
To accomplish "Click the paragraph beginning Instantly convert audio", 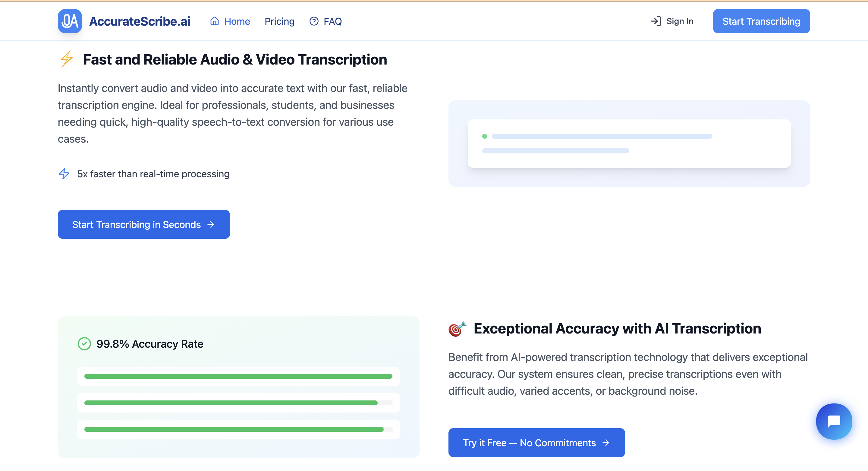I will coord(232,114).
